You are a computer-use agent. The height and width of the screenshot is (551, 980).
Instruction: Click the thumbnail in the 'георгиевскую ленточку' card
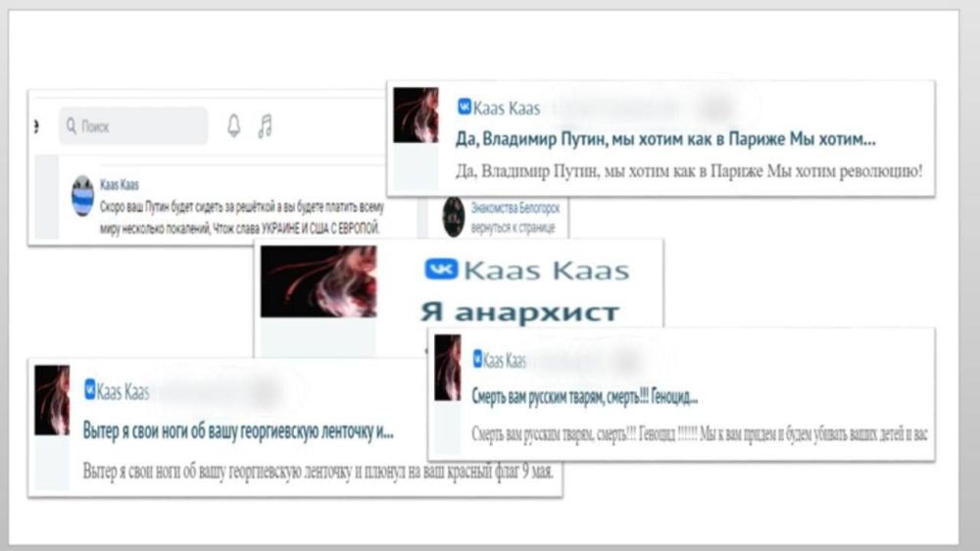52,400
